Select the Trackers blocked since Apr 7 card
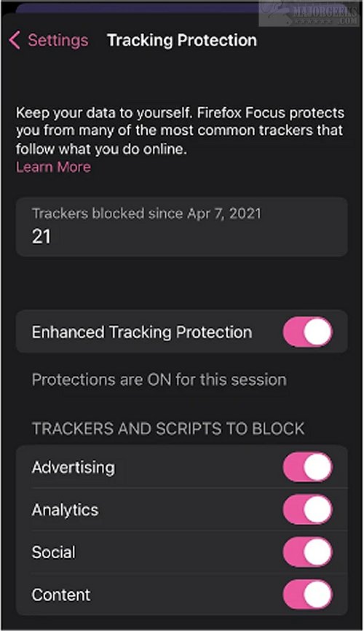This screenshot has width=364, height=631. (182, 227)
